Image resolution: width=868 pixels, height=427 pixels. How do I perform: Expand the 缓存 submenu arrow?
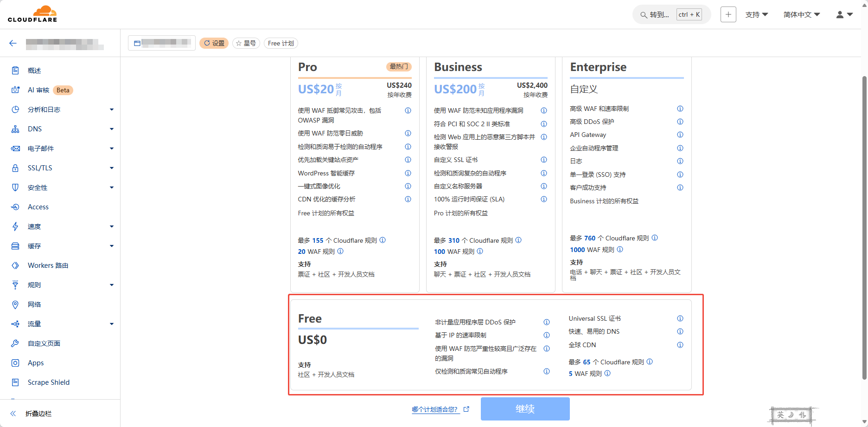point(112,246)
